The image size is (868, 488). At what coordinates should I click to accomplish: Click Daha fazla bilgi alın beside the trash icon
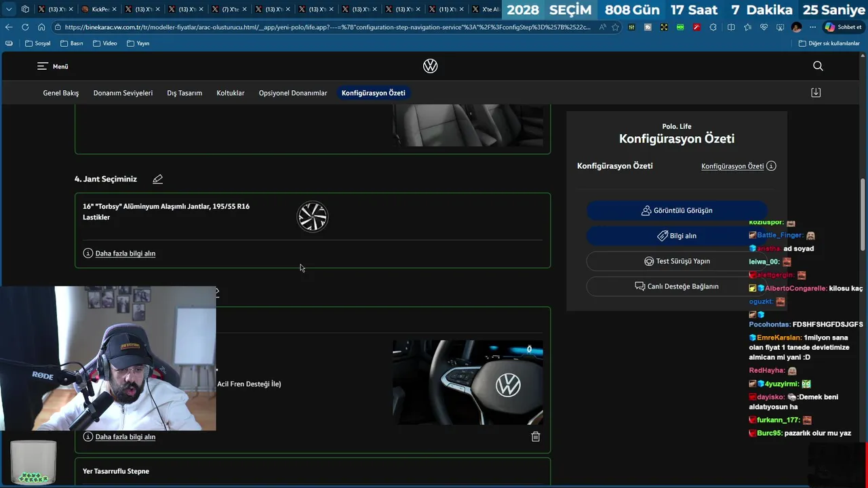(x=125, y=437)
